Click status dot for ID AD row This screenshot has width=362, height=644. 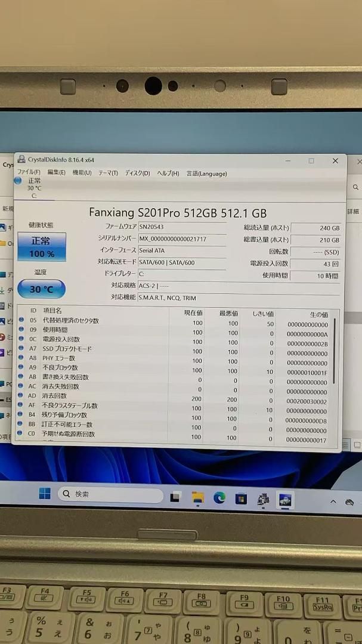pos(21,395)
